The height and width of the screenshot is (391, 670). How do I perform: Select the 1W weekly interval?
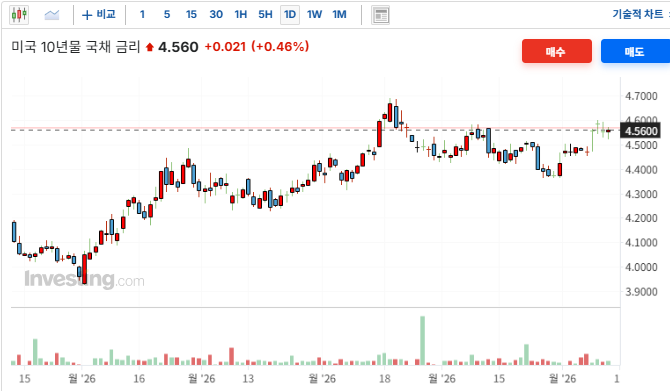(x=314, y=15)
